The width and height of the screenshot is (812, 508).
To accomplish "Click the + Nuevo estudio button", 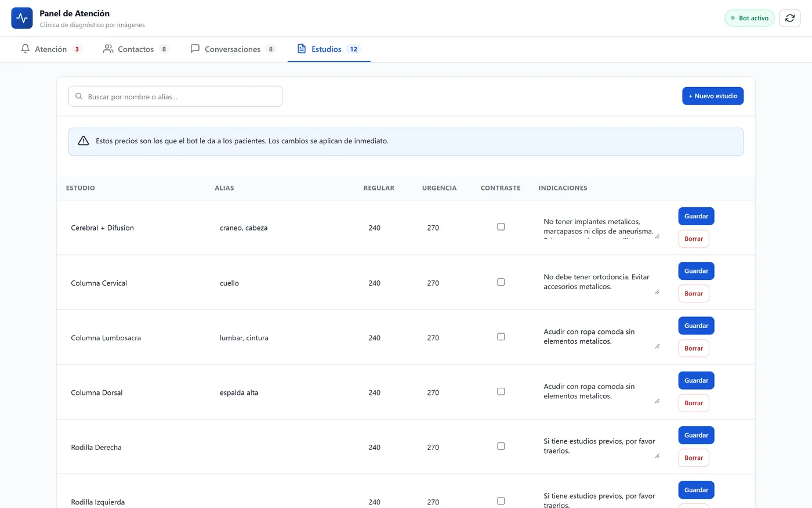I will 713,96.
